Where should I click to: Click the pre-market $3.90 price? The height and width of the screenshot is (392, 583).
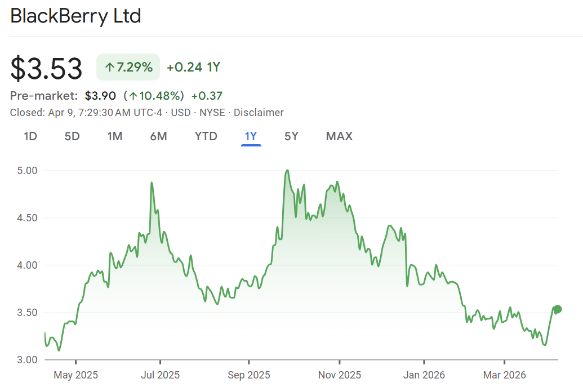[x=100, y=96]
